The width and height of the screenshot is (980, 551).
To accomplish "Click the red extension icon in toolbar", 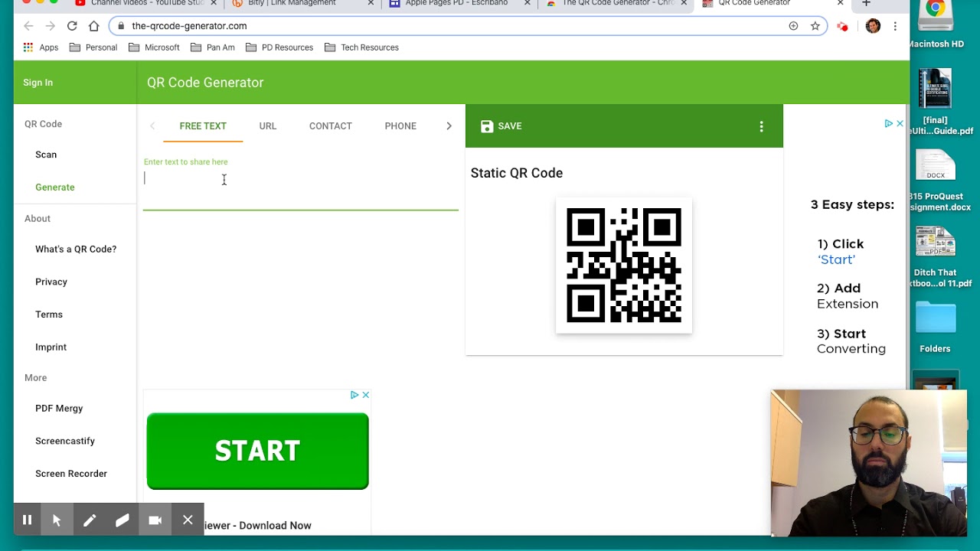I will coord(843,26).
